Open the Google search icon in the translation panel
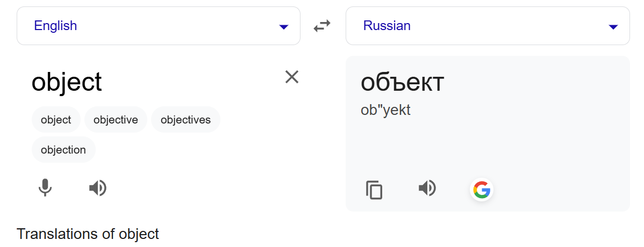Viewport: 644px width, 247px height. click(481, 190)
